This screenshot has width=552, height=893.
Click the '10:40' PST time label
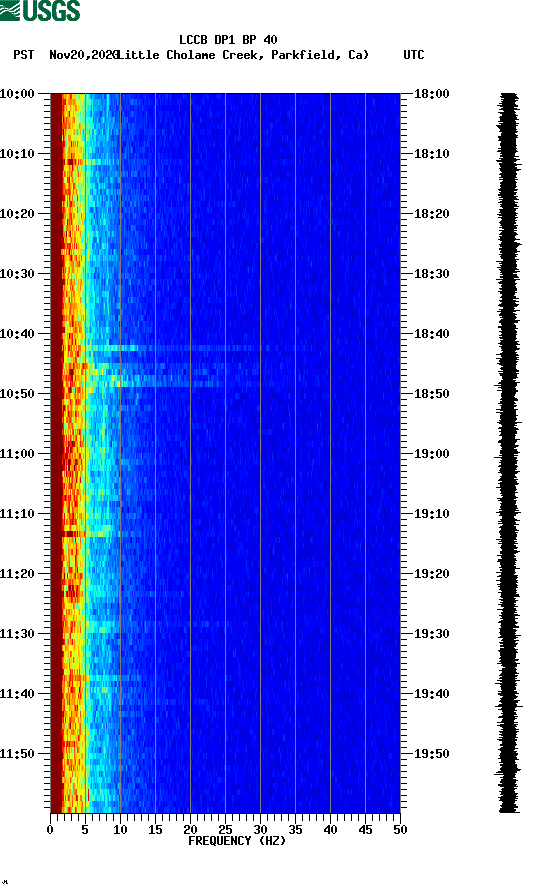tap(17, 333)
